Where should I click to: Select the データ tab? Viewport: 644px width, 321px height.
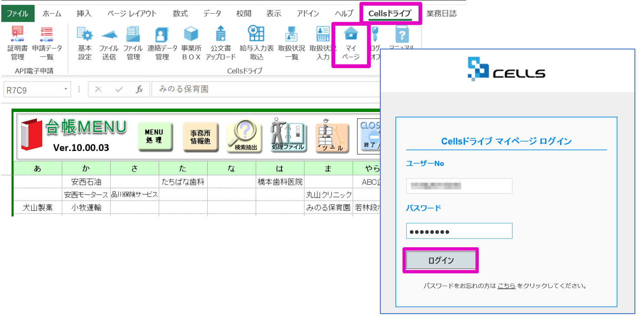[x=212, y=13]
